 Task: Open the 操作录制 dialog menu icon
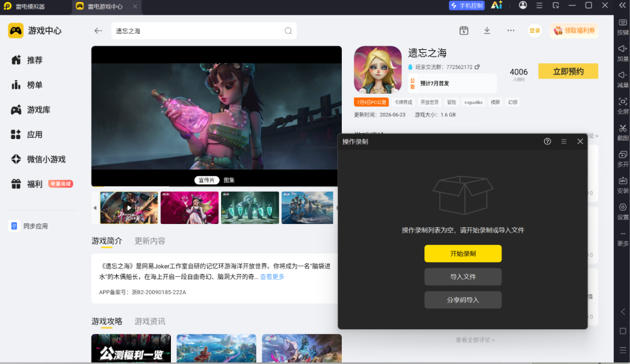coord(564,142)
